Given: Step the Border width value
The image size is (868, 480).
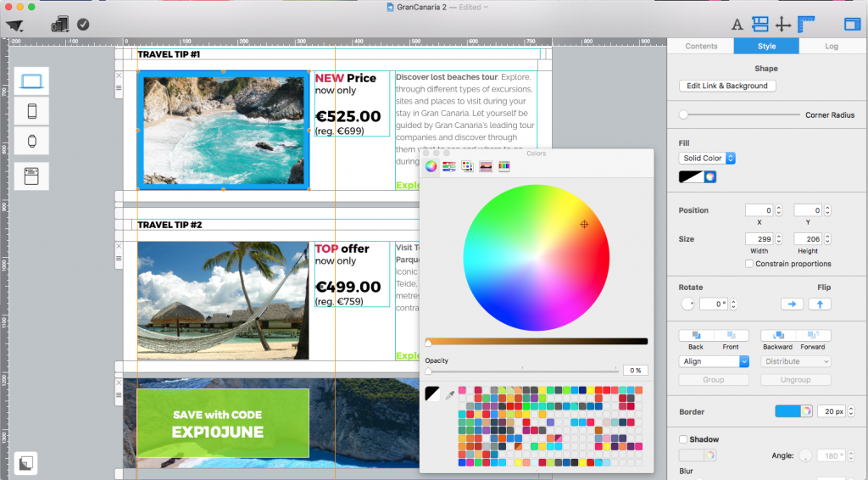Looking at the screenshot, I should click(x=851, y=411).
